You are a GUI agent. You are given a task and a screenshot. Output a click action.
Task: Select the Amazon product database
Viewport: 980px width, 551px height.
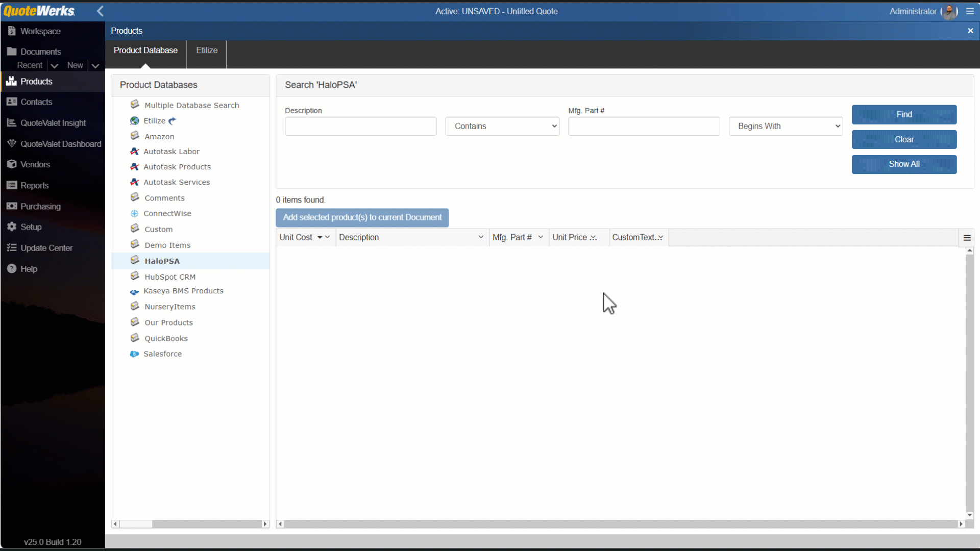click(x=159, y=137)
